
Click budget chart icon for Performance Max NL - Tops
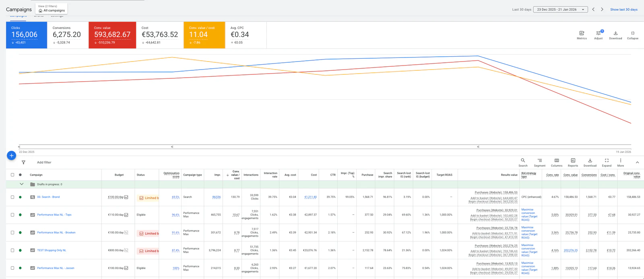126,215
